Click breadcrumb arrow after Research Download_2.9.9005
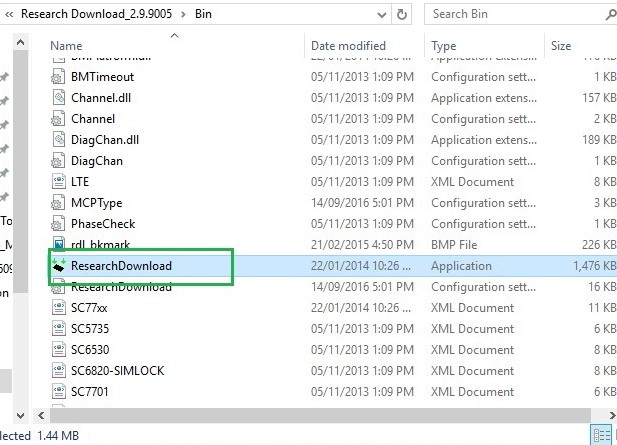617x445 pixels. [183, 15]
